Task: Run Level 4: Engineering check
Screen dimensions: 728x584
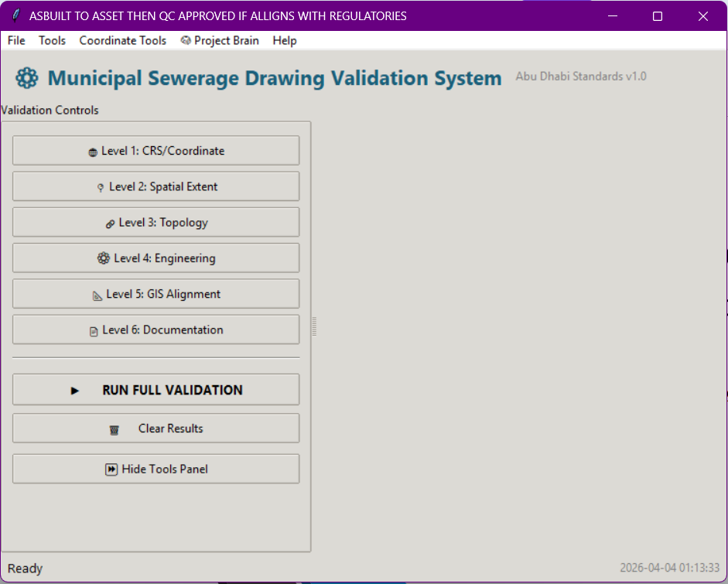Action: 156,258
